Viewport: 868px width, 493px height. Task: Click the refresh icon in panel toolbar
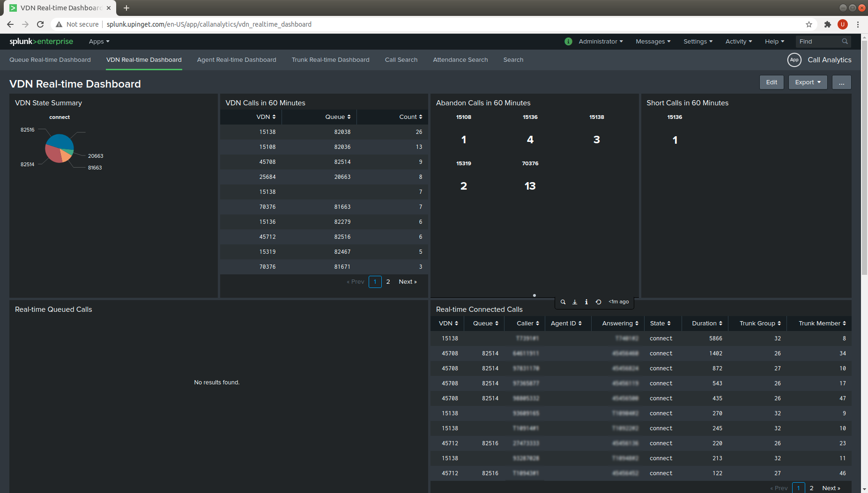(x=598, y=302)
